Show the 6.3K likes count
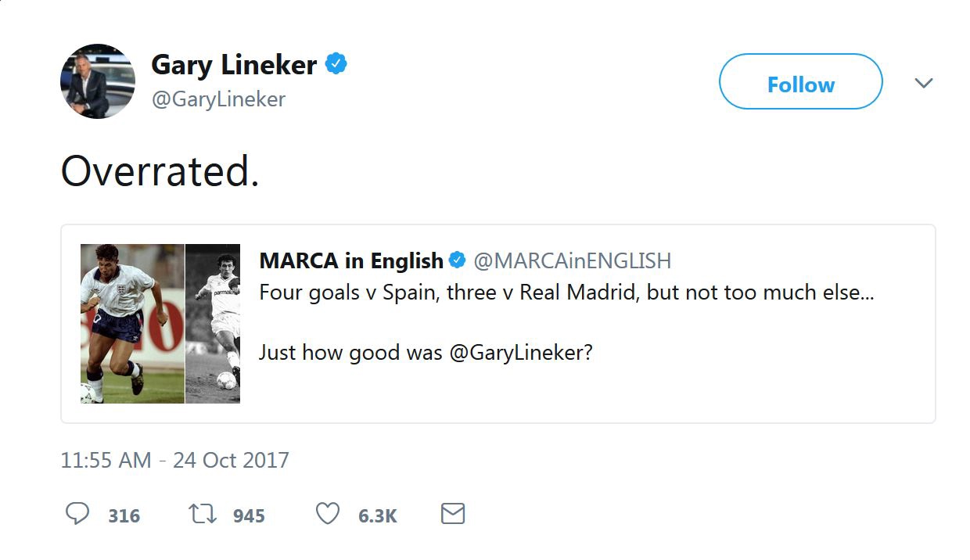 point(378,515)
